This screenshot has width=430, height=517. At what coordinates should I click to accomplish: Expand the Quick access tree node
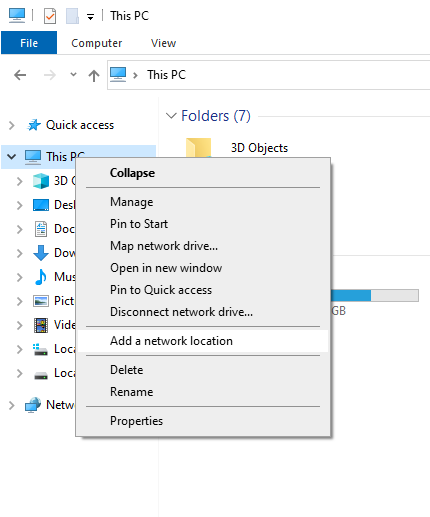click(12, 125)
